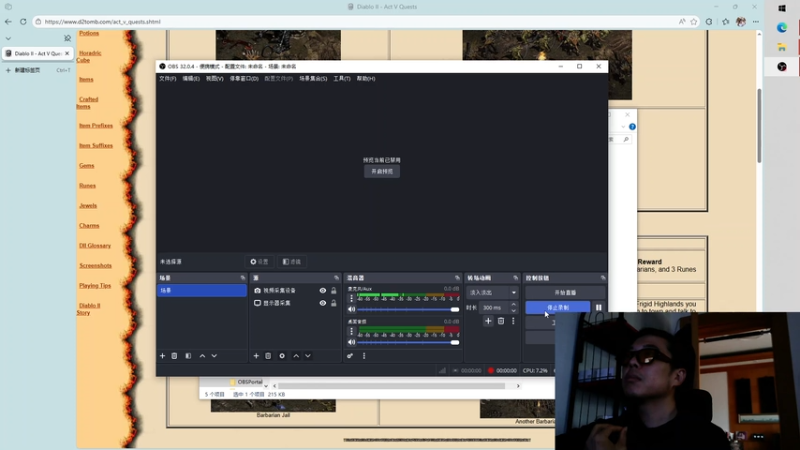Lock the video capture device source
The height and width of the screenshot is (450, 800).
[x=334, y=290]
